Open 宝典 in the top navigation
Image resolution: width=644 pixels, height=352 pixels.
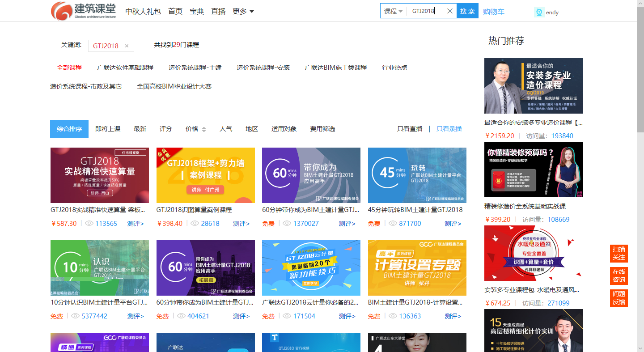(197, 11)
